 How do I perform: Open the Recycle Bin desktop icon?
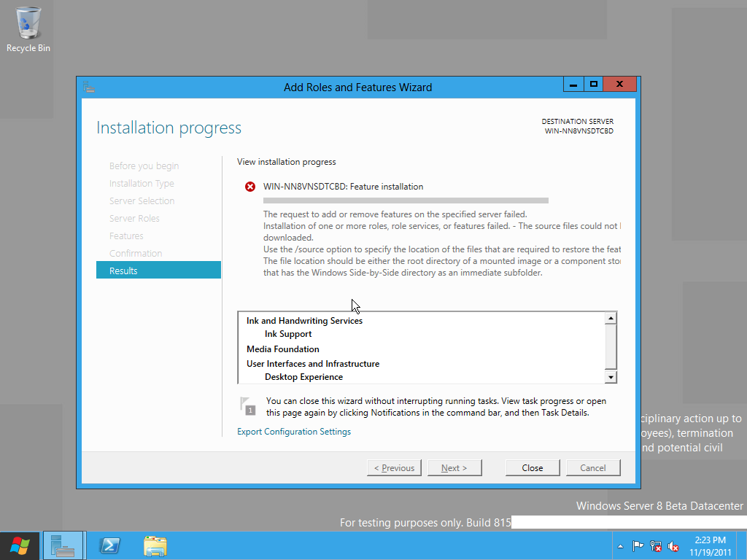28,29
